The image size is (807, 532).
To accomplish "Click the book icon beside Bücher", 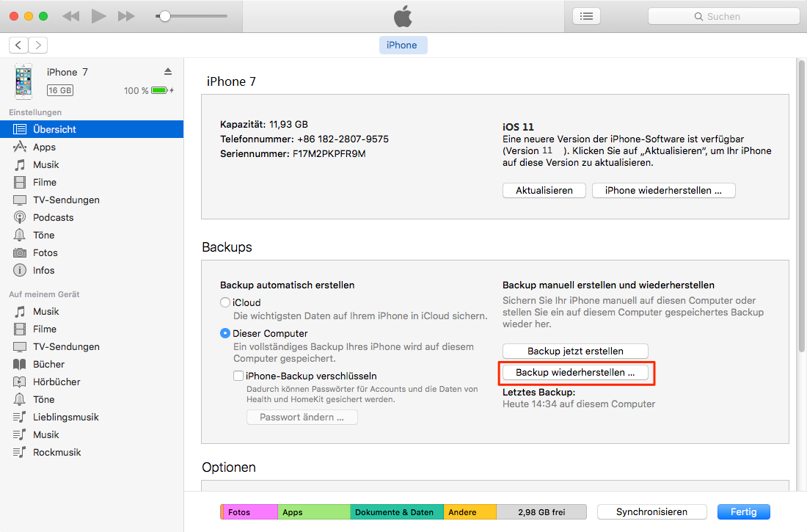I will [20, 364].
